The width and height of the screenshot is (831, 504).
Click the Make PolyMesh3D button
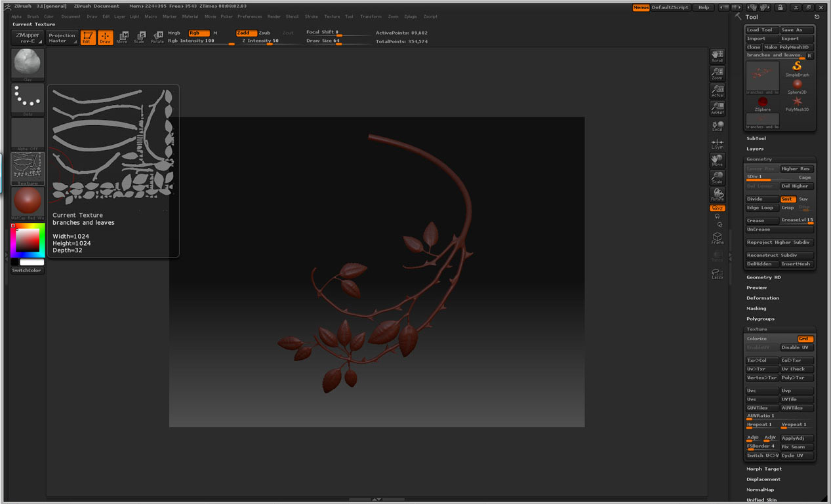pyautogui.click(x=788, y=47)
